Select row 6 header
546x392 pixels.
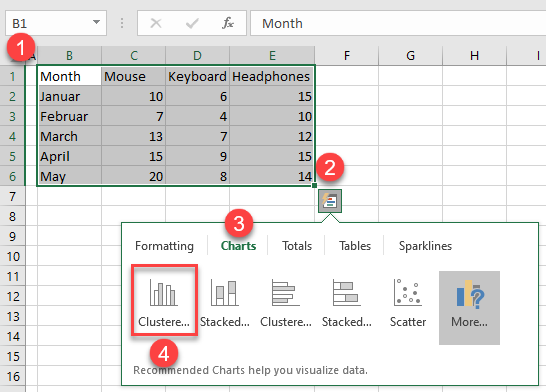coord(13,176)
